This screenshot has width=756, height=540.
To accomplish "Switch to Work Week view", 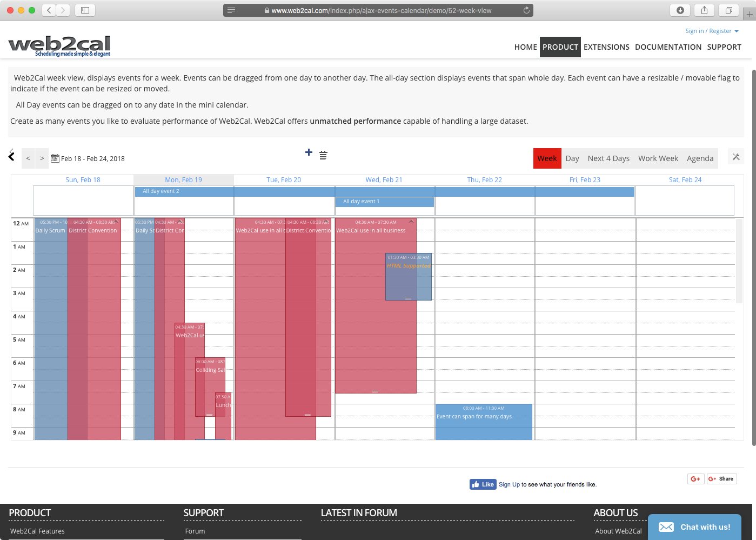I will [658, 158].
